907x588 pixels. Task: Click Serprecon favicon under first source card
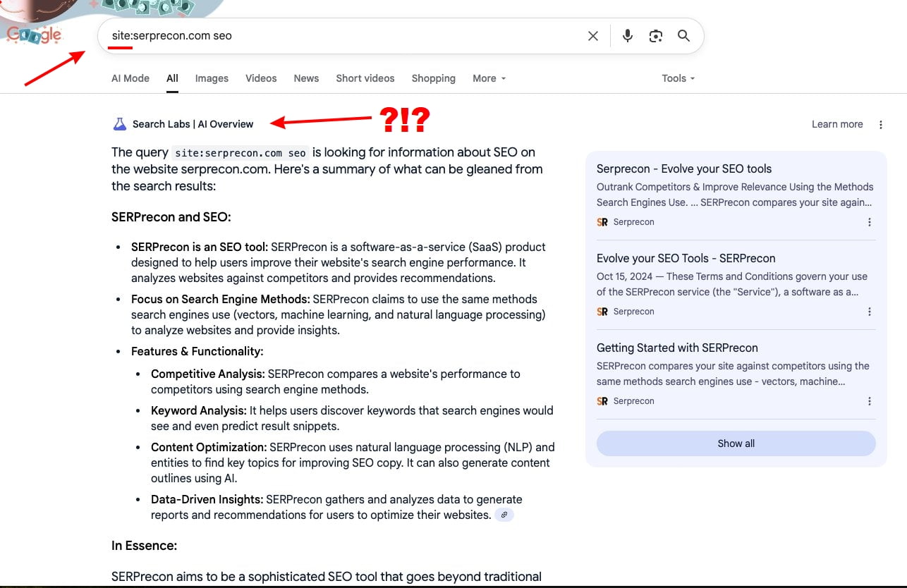coord(602,222)
